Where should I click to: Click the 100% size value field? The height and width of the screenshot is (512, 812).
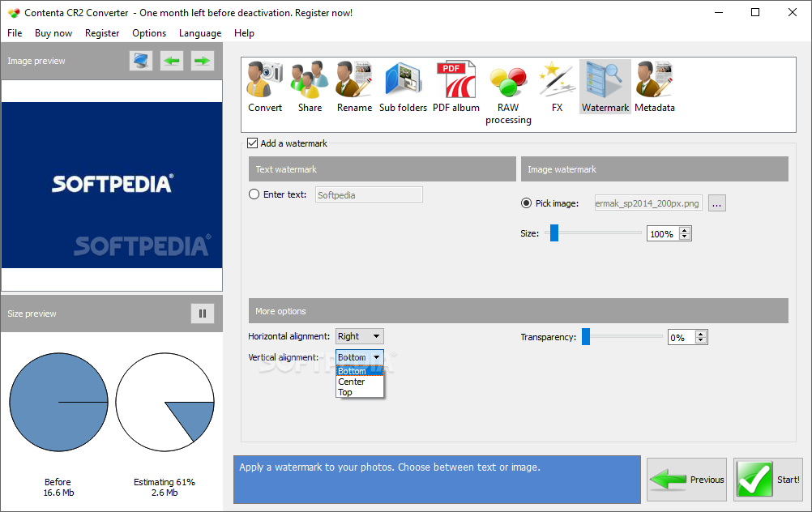[x=663, y=234]
